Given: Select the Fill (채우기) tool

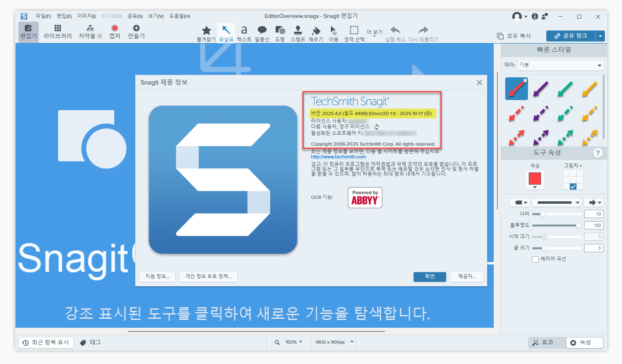Looking at the screenshot, I should 316,33.
